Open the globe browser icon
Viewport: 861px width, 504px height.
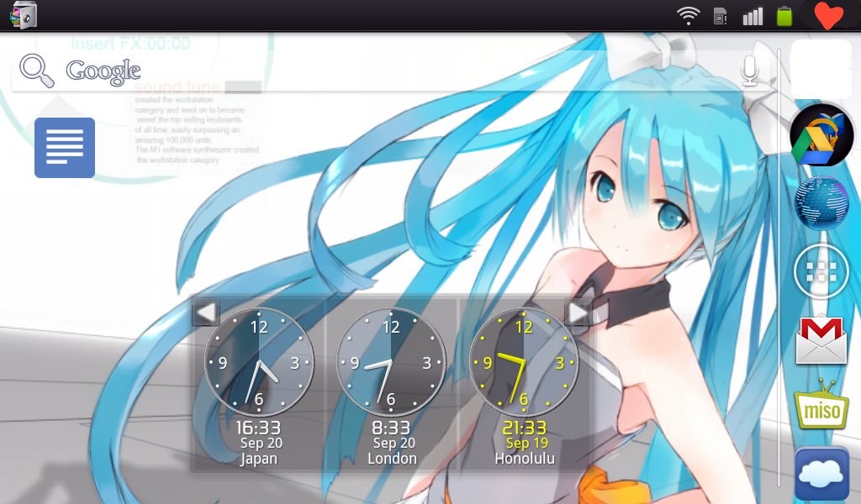tap(821, 203)
